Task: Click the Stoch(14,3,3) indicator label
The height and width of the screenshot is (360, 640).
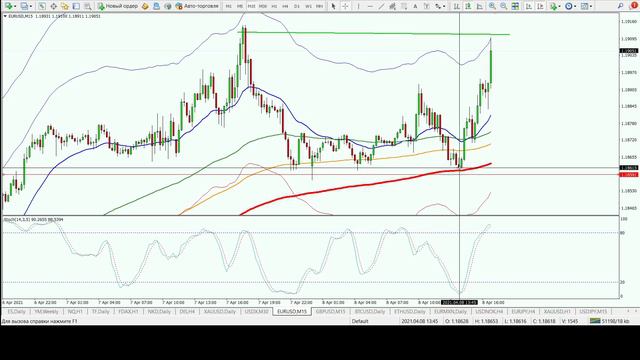Action: click(33, 220)
